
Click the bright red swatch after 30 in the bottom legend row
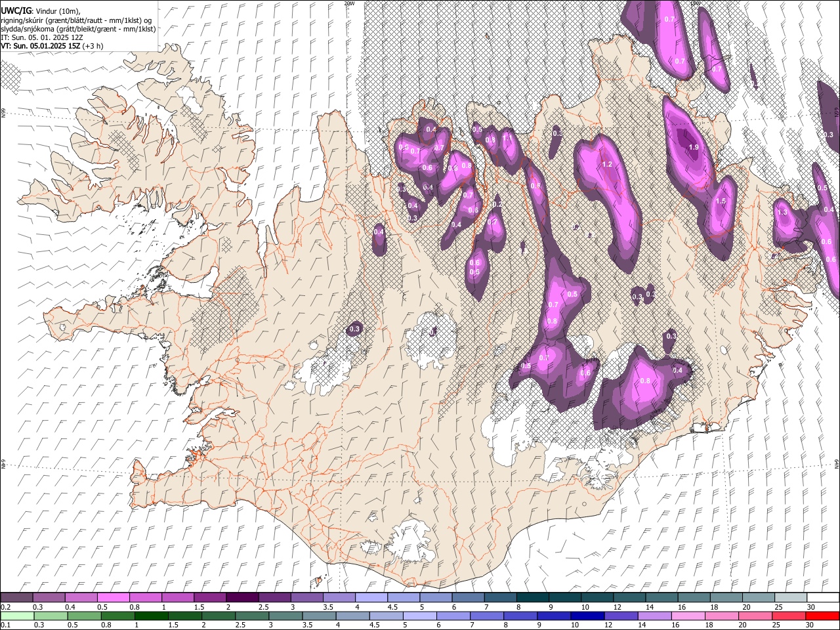click(x=822, y=616)
